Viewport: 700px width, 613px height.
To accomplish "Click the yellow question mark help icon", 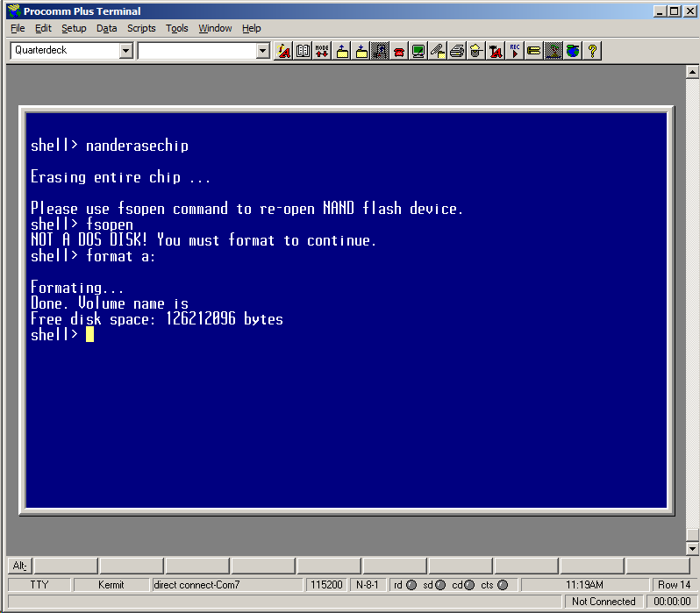I will point(592,51).
